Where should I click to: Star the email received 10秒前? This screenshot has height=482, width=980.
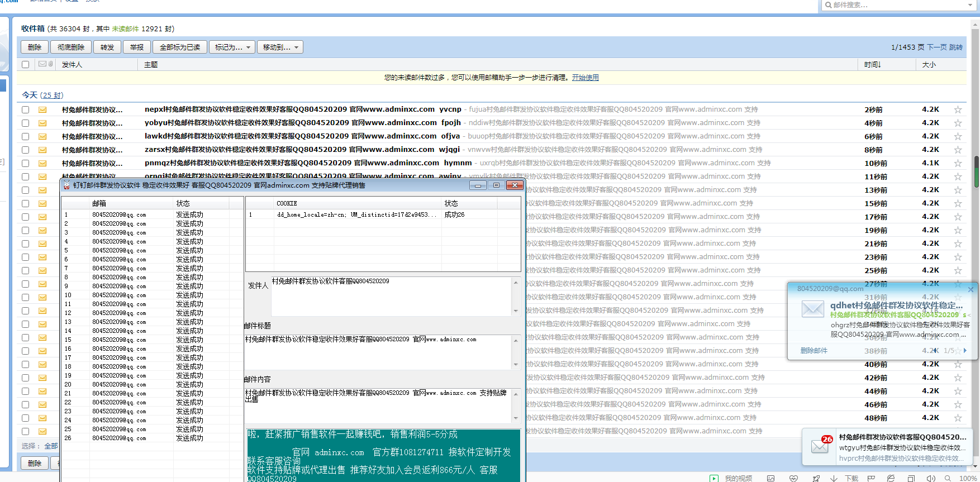pyautogui.click(x=958, y=163)
